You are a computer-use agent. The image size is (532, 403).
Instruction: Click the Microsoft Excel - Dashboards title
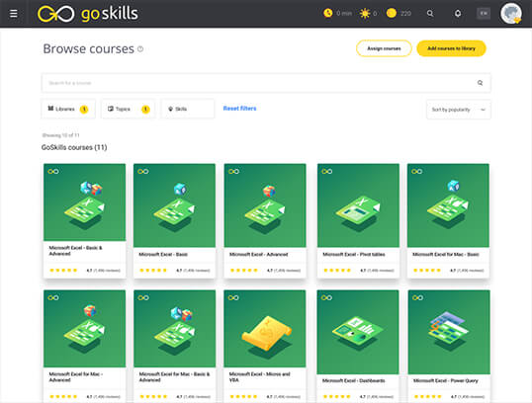tap(354, 380)
